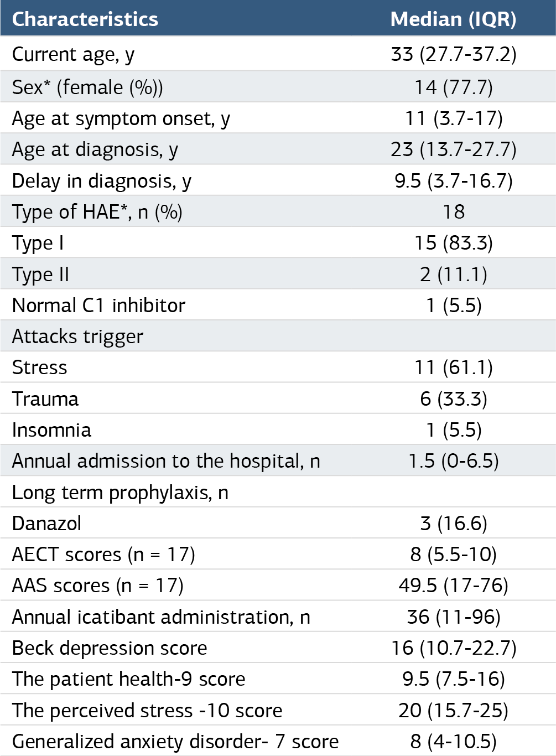
Task: Select the value 33 (27.7-37.2)
Action: click(x=454, y=54)
